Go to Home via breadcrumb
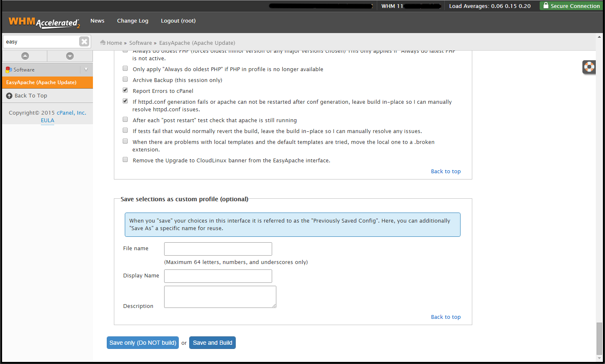This screenshot has width=605, height=364. point(114,43)
